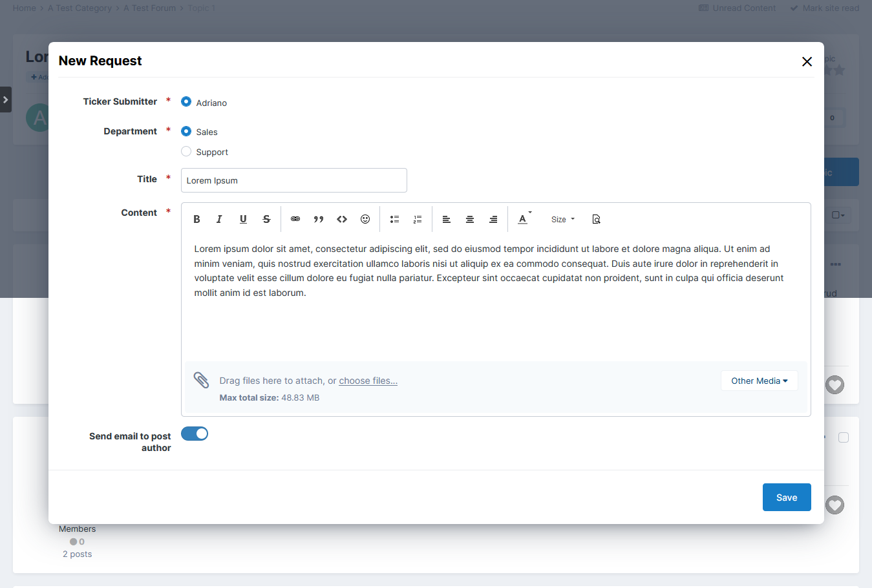872x588 pixels.
Task: Click the underline formatting icon
Action: pos(243,220)
